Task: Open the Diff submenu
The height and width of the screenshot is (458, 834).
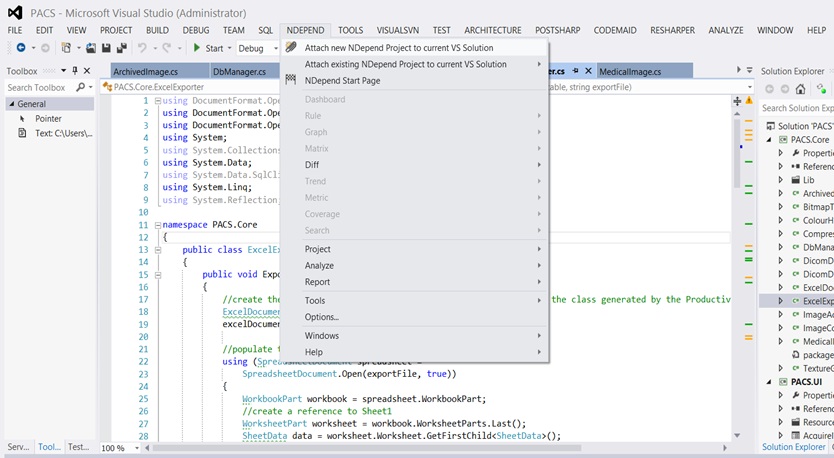Action: pos(414,164)
